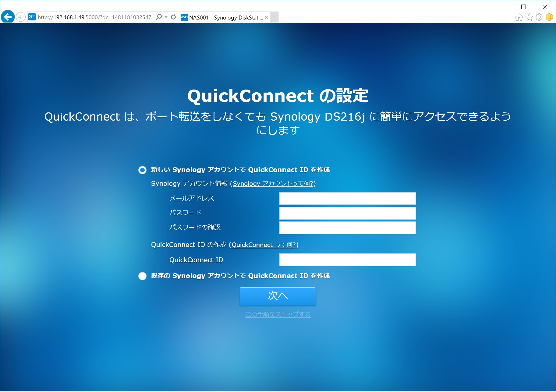Click the DSM favicon in the address bar
The image size is (556, 392).
tap(32, 17)
